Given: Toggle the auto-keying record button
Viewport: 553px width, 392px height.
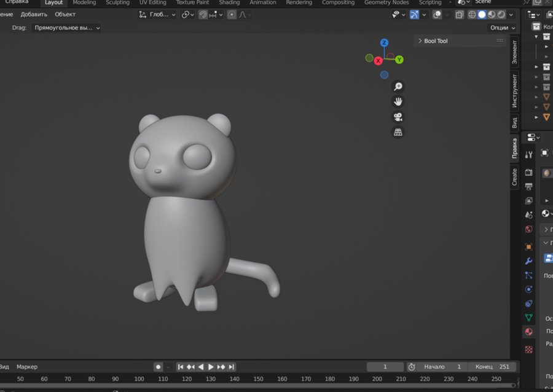Looking at the screenshot, I should click(158, 367).
